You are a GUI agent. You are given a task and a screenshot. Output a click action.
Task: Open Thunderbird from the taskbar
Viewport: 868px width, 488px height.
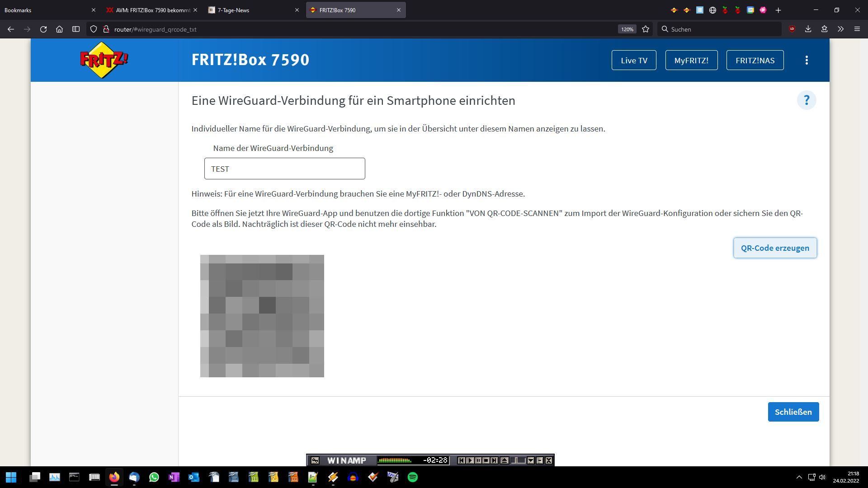point(134,477)
